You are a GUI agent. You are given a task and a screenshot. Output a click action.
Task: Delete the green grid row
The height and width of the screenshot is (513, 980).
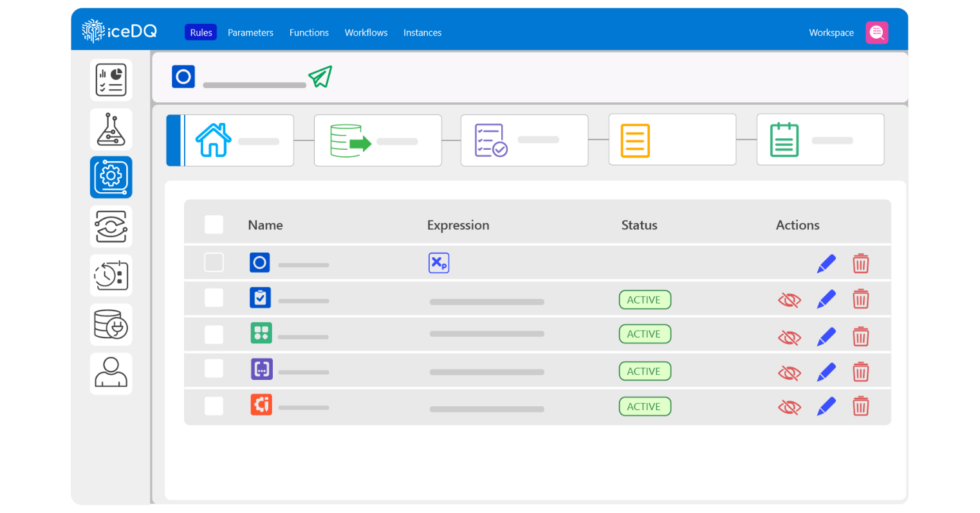861,337
